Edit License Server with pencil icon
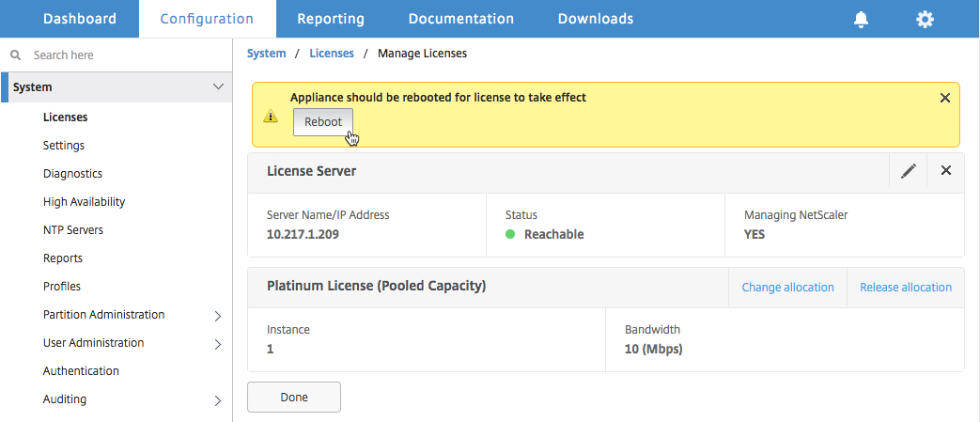 909,171
